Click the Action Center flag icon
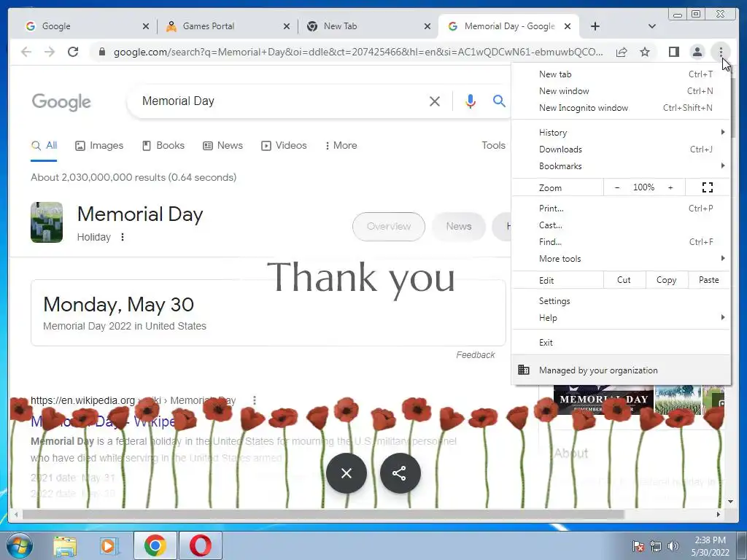This screenshot has height=560, width=747. click(x=638, y=546)
